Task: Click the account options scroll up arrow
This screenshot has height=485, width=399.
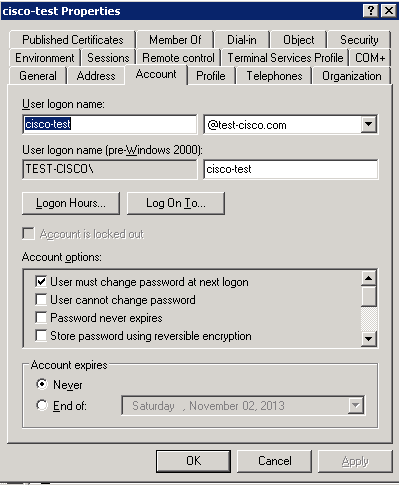Action: coord(369,278)
